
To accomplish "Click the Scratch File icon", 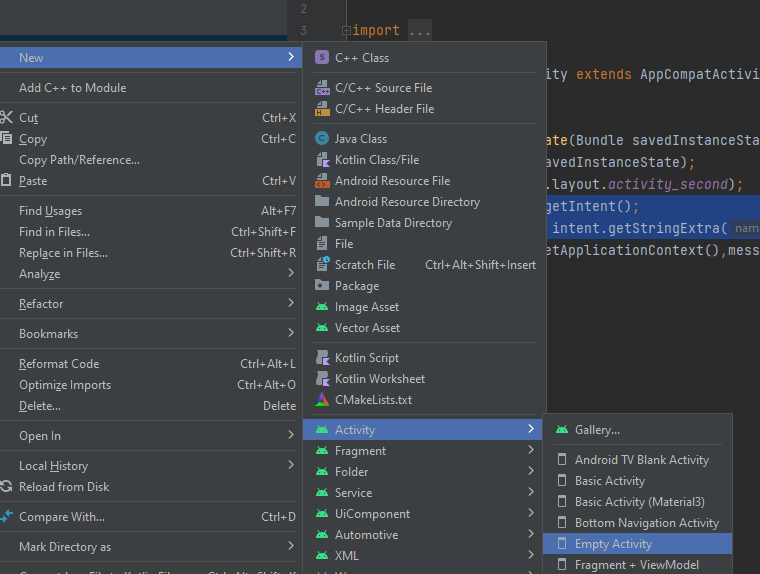I will pos(322,265).
